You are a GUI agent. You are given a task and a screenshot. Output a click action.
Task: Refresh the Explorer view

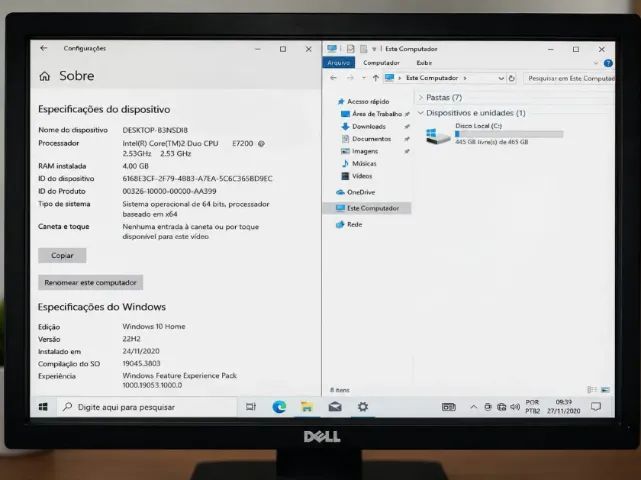(x=511, y=78)
